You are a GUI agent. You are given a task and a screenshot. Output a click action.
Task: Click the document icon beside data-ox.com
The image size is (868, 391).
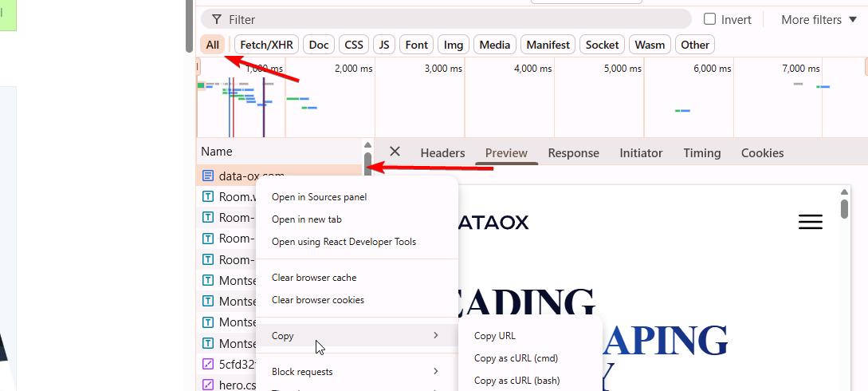[x=208, y=176]
